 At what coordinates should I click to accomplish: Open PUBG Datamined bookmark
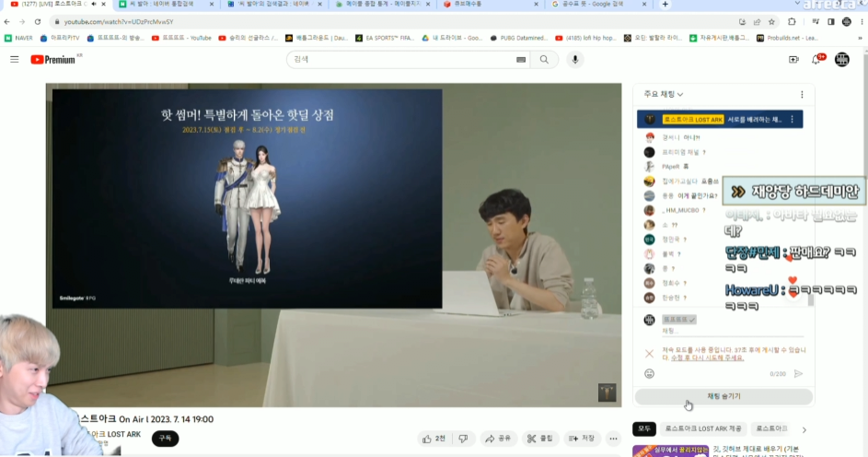(x=519, y=38)
